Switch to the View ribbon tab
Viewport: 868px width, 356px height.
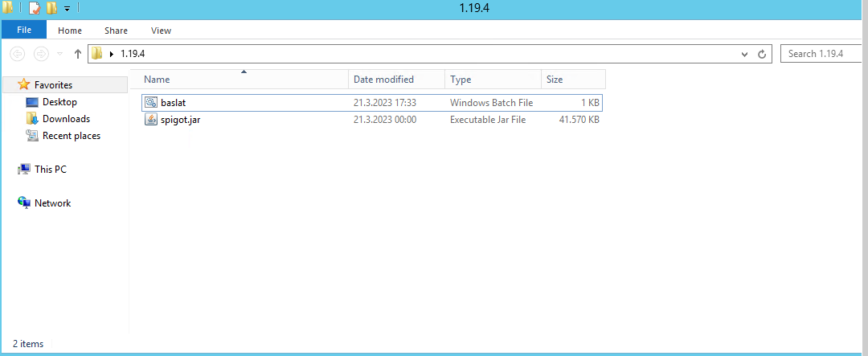click(161, 31)
